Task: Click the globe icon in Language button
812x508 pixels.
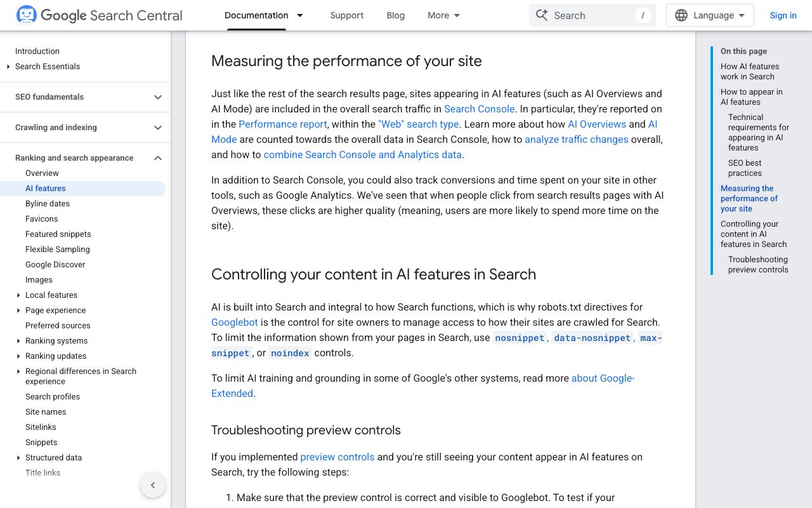Action: pos(681,15)
